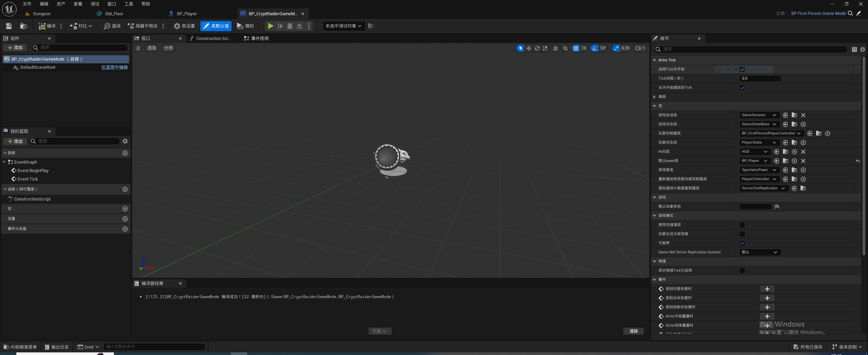This screenshot has height=355, width=868.
Task: Reset 默认pawn类 to default with the arrow icon
Action: [x=857, y=161]
